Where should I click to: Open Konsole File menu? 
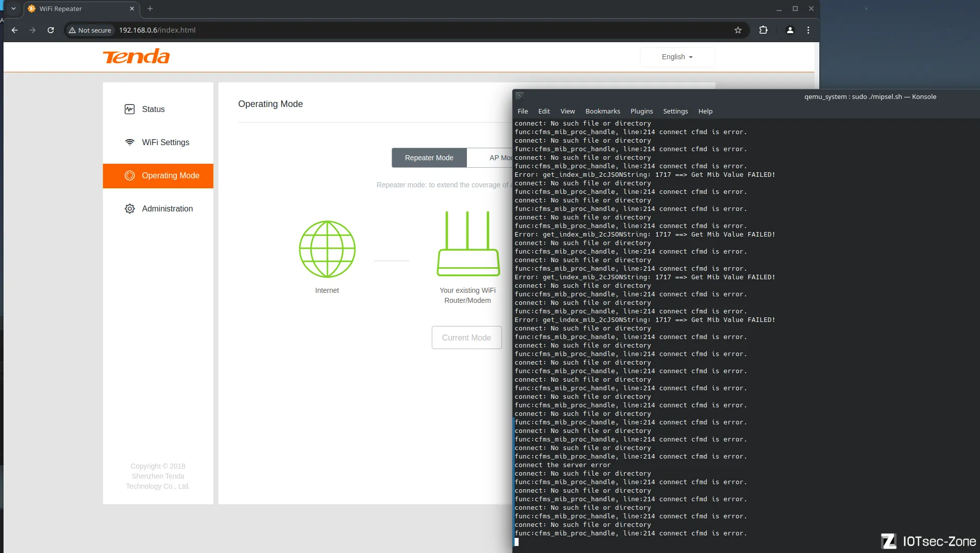tap(523, 111)
